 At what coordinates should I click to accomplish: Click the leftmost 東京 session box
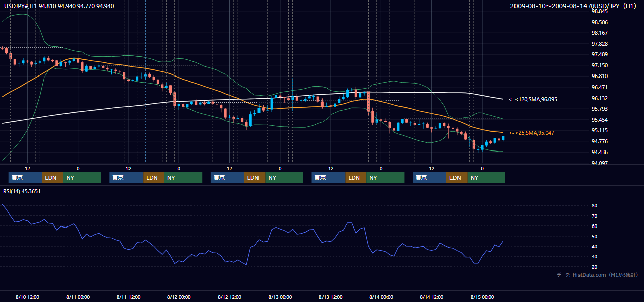(25, 178)
